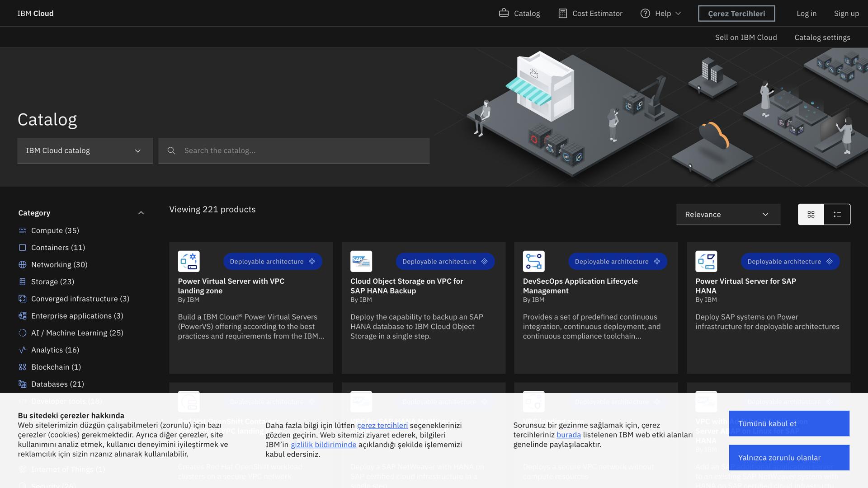868x488 pixels.
Task: Click the Log in link
Action: tap(806, 14)
